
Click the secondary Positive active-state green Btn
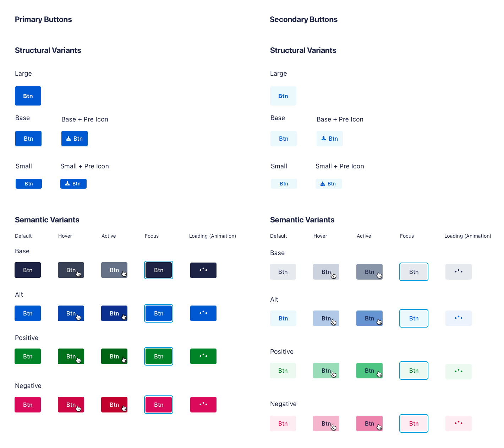pyautogui.click(x=369, y=371)
